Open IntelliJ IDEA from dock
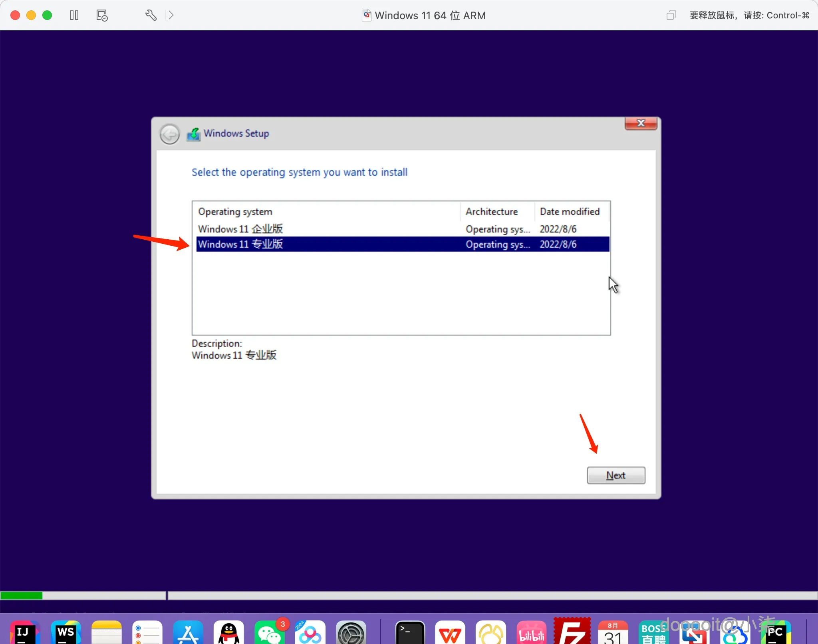The image size is (818, 644). click(25, 633)
